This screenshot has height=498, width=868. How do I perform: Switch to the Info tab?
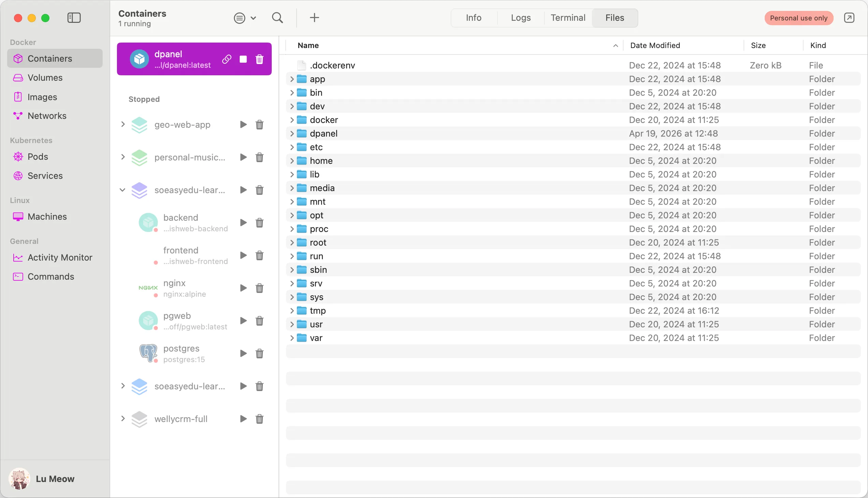474,18
